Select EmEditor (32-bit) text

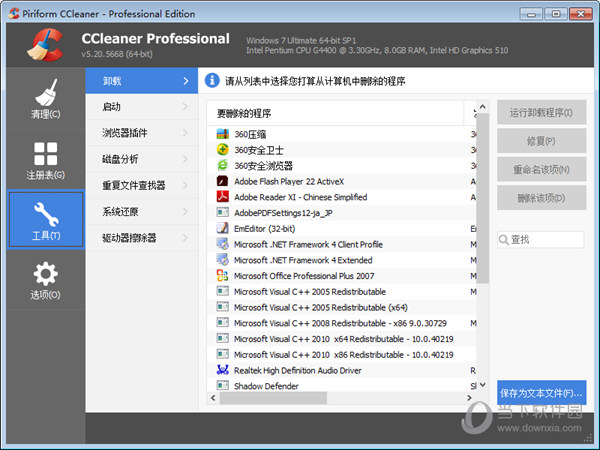(264, 229)
